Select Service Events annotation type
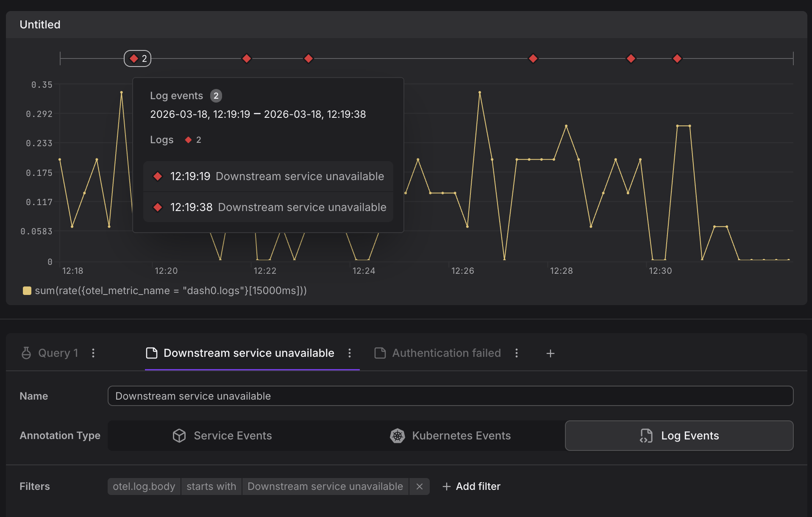The image size is (812, 517). tap(222, 436)
